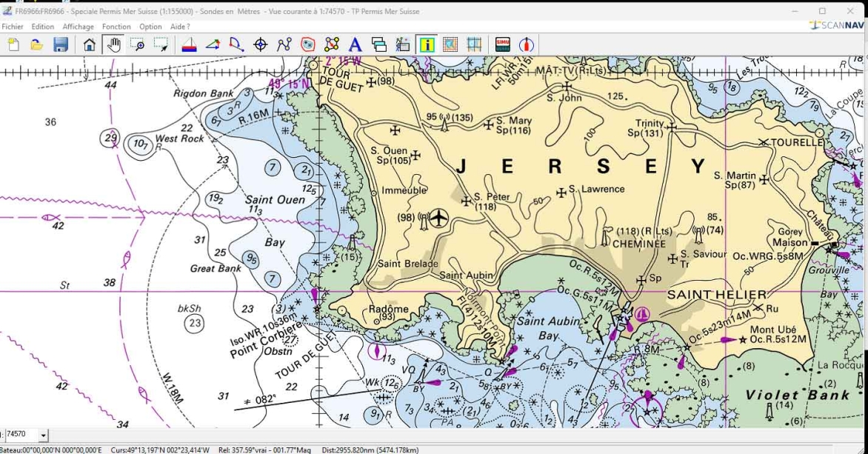Image resolution: width=868 pixels, height=454 pixels.
Task: Click the Great Bank label
Action: (216, 269)
